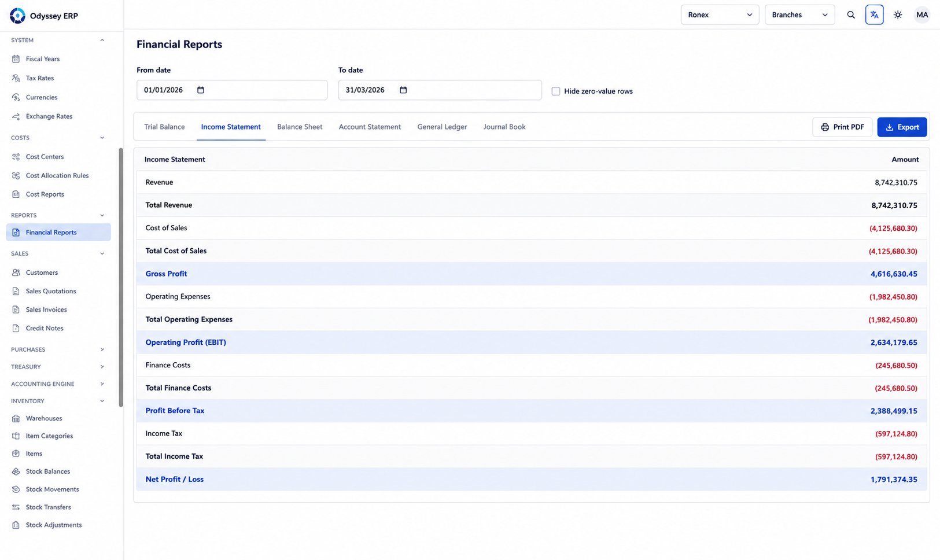Open the Ronex company dropdown
This screenshot has height=560, width=940.
click(x=720, y=15)
